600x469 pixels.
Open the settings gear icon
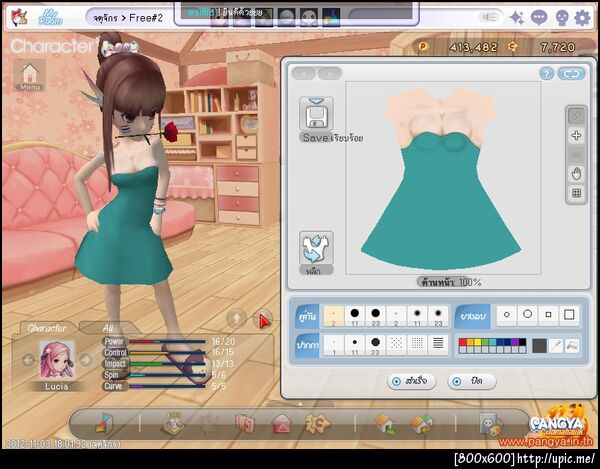tap(582, 18)
